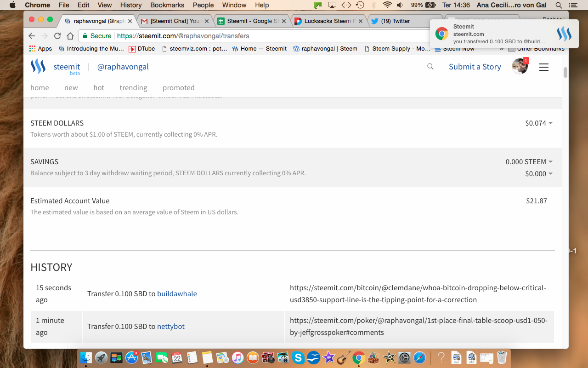This screenshot has height=368, width=588.
Task: Open App Store in the dock
Action: (132, 357)
